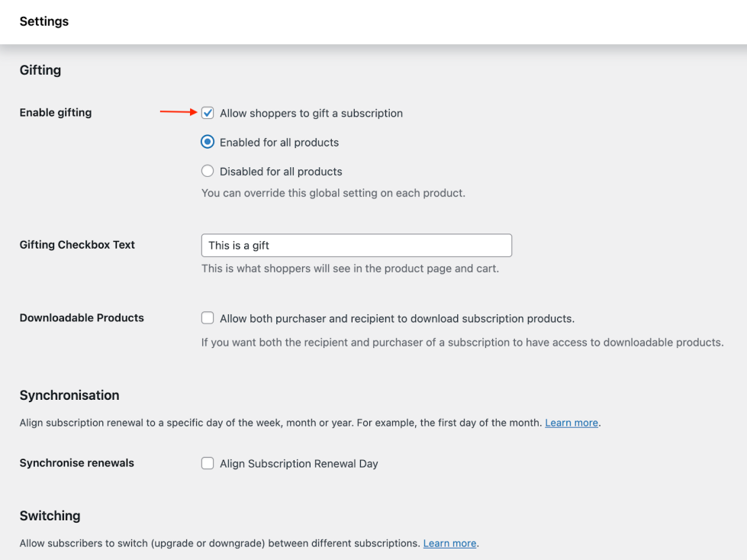Click the Synchronisation section heading
The height and width of the screenshot is (560, 747).
click(69, 395)
